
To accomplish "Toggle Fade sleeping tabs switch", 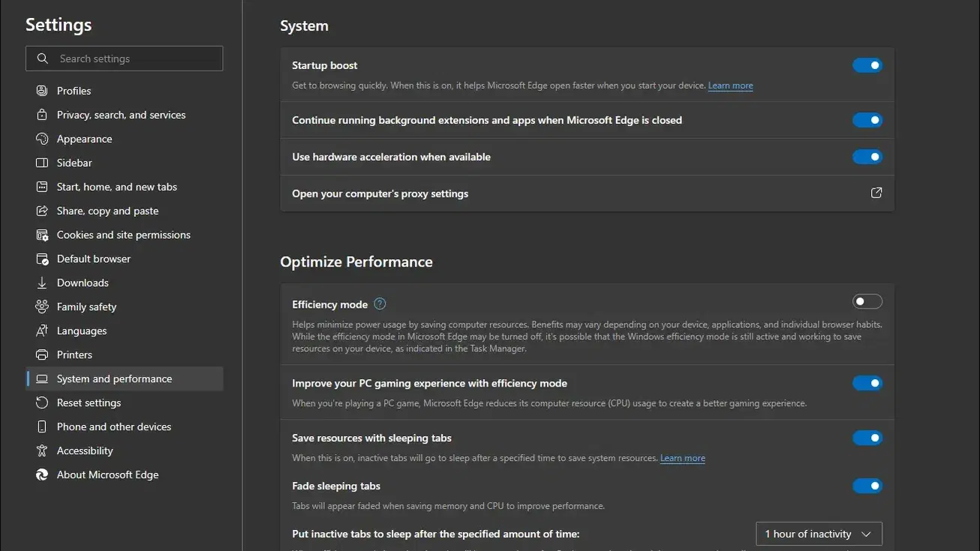I will (867, 486).
